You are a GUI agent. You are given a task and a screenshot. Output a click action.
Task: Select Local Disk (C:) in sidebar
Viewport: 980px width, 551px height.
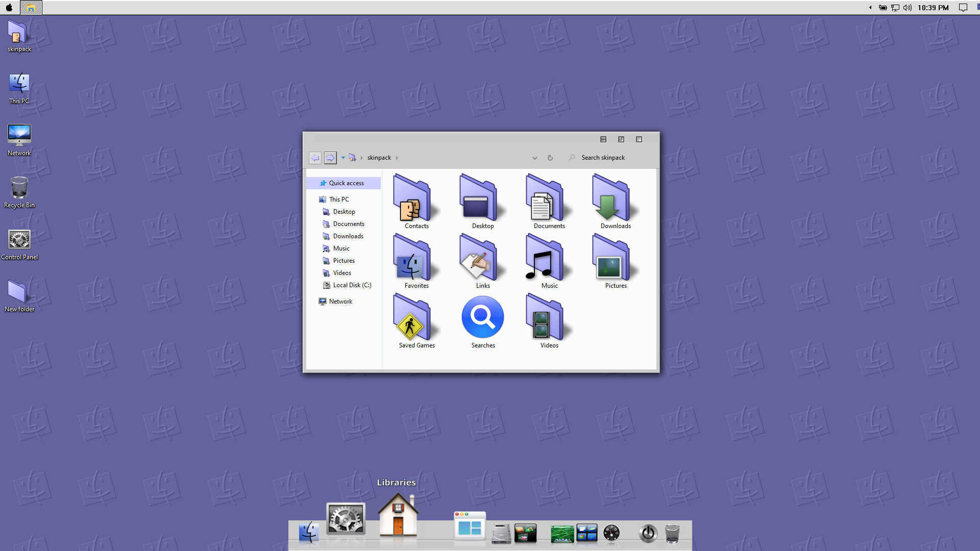click(352, 285)
